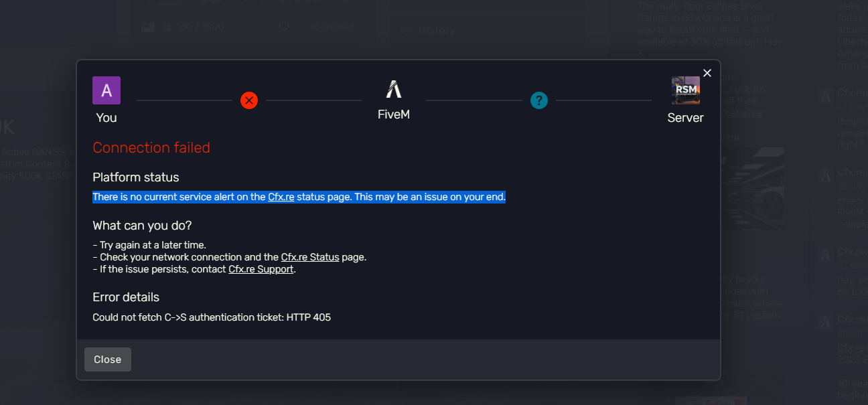This screenshot has height=405, width=868.
Task: Click the blue question mark status icon
Action: click(539, 100)
